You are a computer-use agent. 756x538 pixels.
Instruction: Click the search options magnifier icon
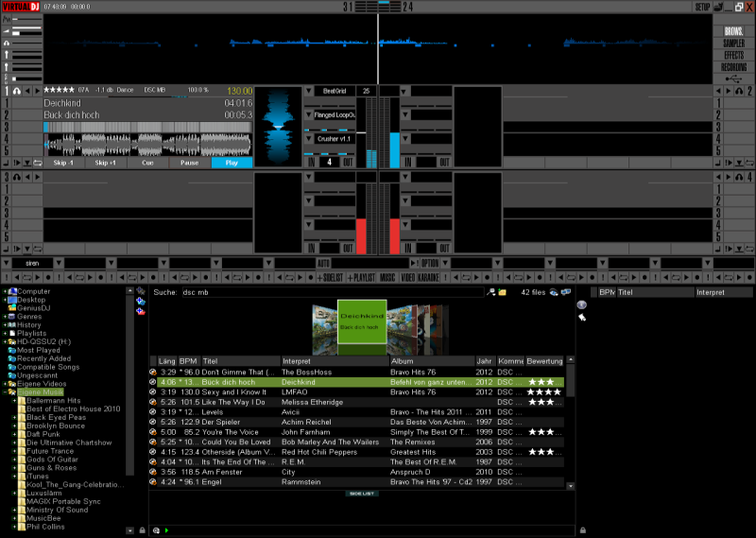click(490, 293)
